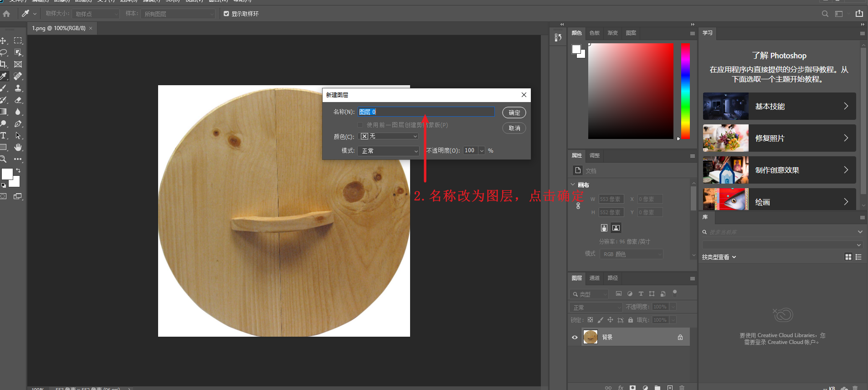Switch to the 色板 tab
Image resolution: width=868 pixels, height=390 pixels.
click(x=594, y=33)
